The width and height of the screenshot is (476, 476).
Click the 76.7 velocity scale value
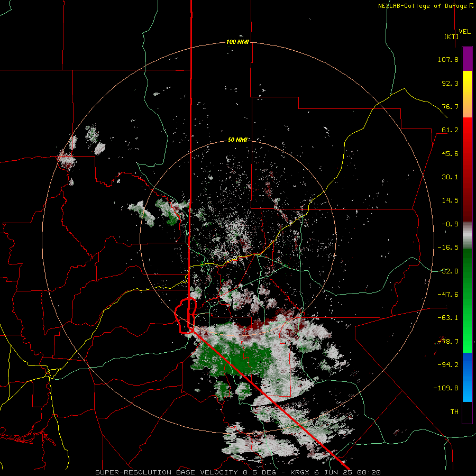point(450,106)
